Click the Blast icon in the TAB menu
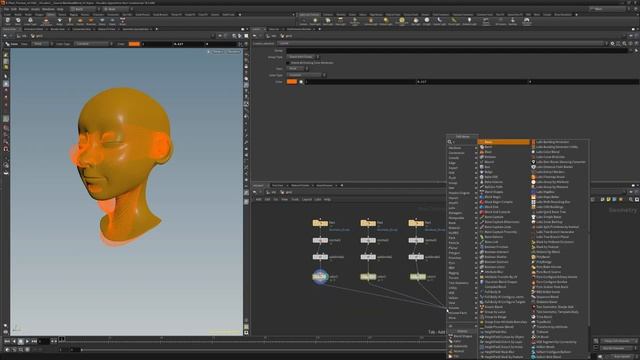Viewport: 640px width, 360px height. click(482, 152)
